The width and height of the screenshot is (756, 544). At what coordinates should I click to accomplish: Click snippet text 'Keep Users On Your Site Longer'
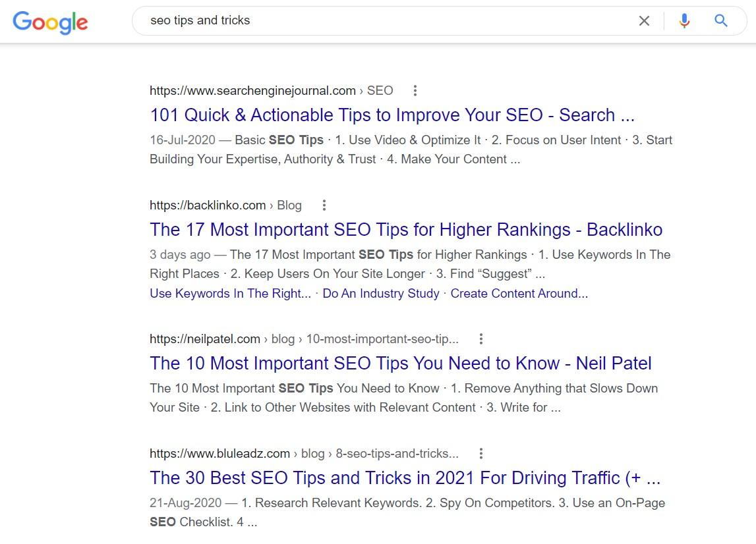[x=335, y=274]
